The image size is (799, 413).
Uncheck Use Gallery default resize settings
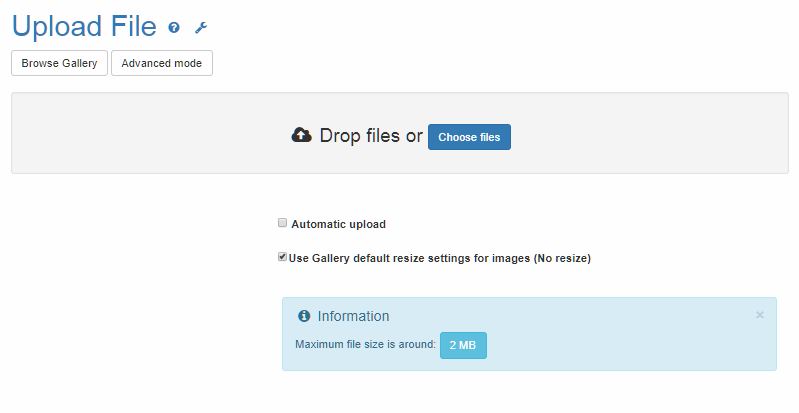click(283, 257)
